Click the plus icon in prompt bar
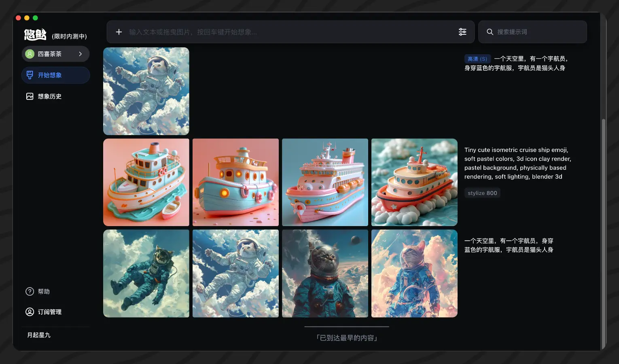The width and height of the screenshot is (619, 364). 119,32
